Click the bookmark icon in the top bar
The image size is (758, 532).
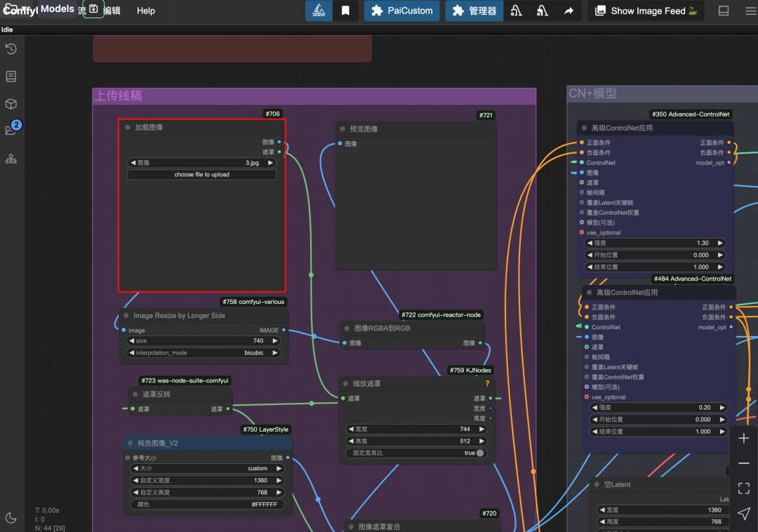[345, 11]
